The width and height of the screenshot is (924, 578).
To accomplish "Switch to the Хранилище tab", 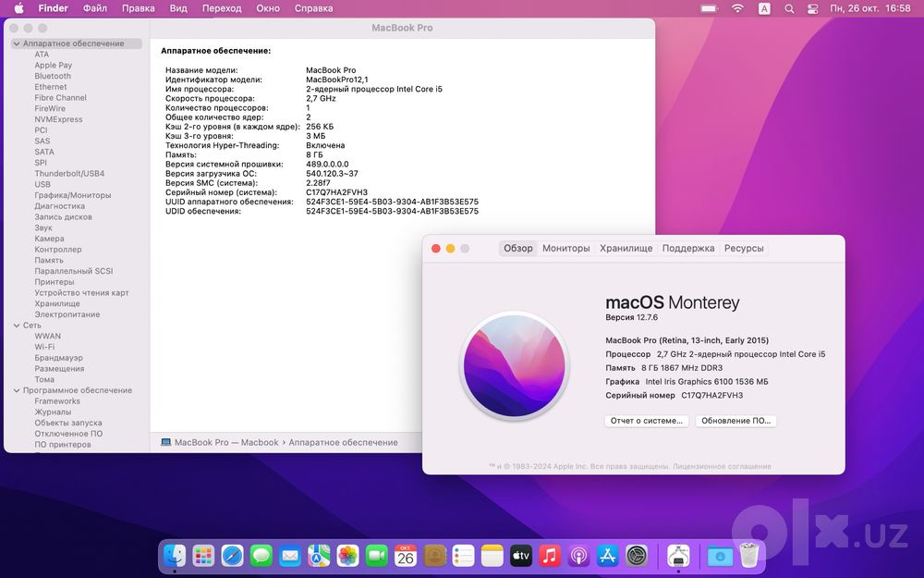I will pos(626,248).
